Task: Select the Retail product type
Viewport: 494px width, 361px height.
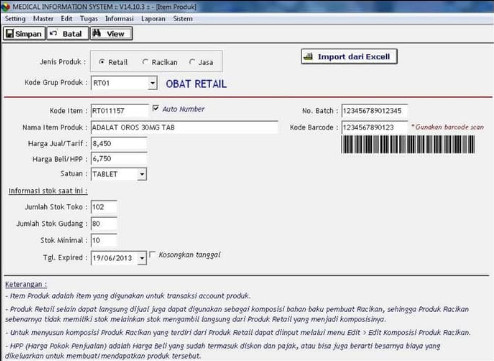Action: pos(102,62)
